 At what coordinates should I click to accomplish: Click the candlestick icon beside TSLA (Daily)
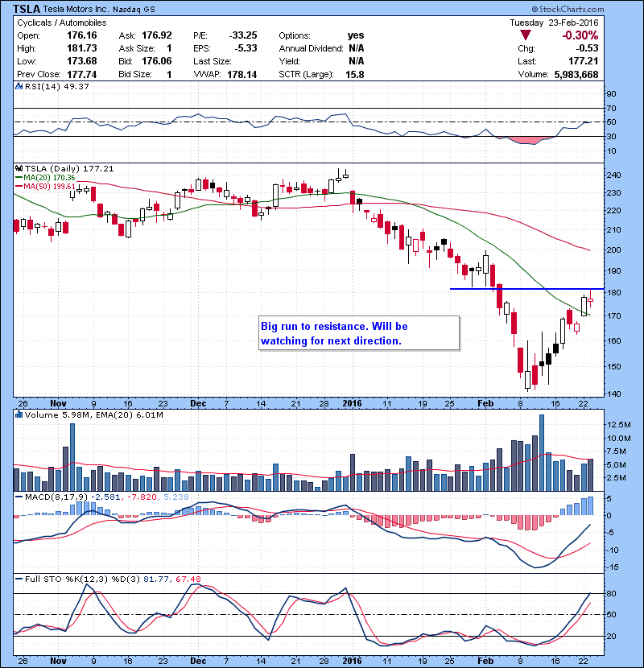(x=19, y=169)
